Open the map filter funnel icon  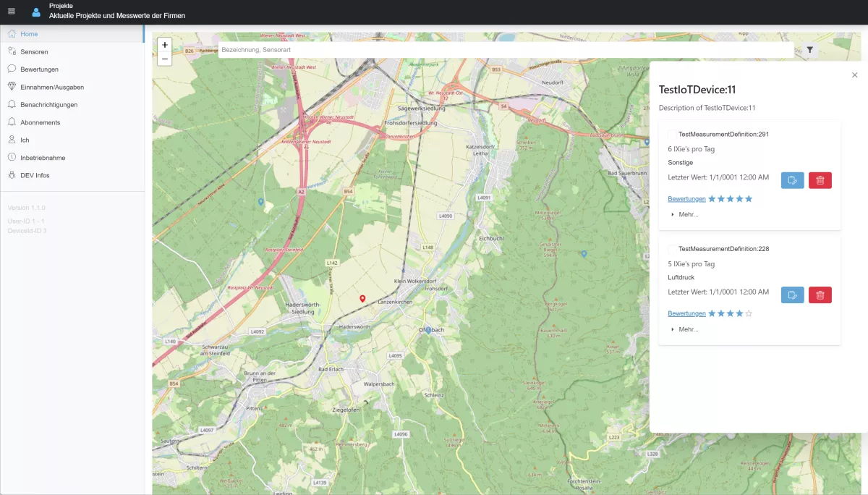click(810, 50)
